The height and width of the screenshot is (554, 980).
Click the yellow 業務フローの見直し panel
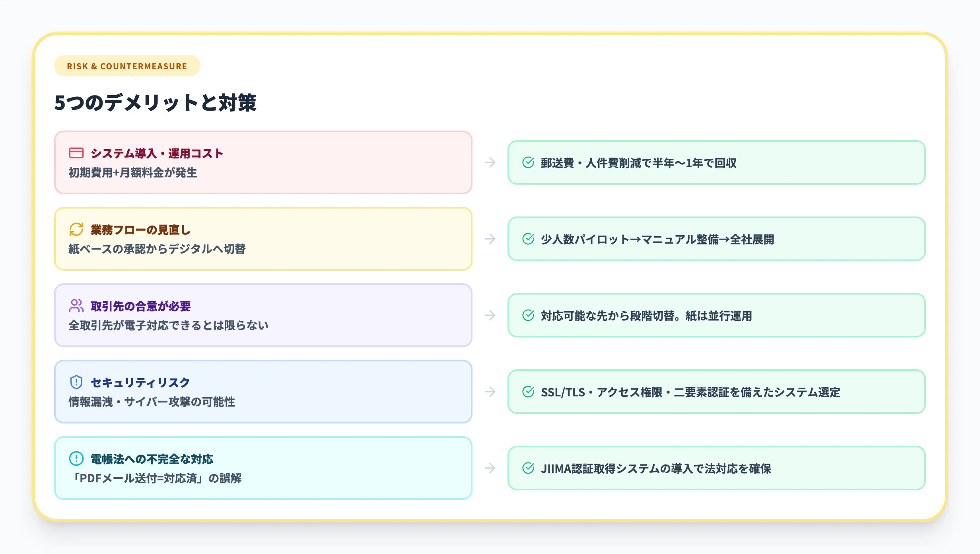point(262,239)
